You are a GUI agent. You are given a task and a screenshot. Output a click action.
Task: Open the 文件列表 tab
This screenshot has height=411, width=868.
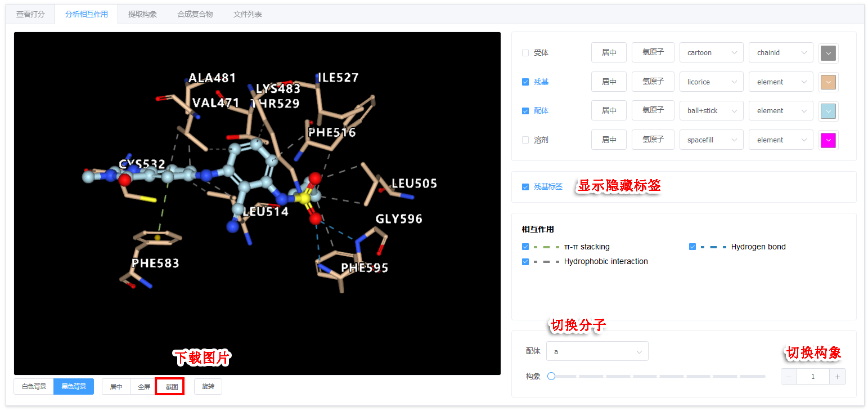coord(248,14)
